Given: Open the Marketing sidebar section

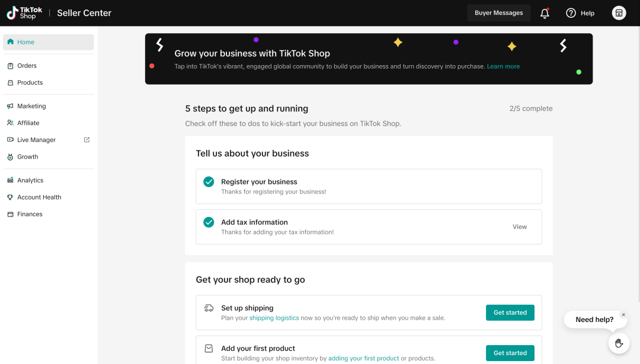Looking at the screenshot, I should point(31,107).
